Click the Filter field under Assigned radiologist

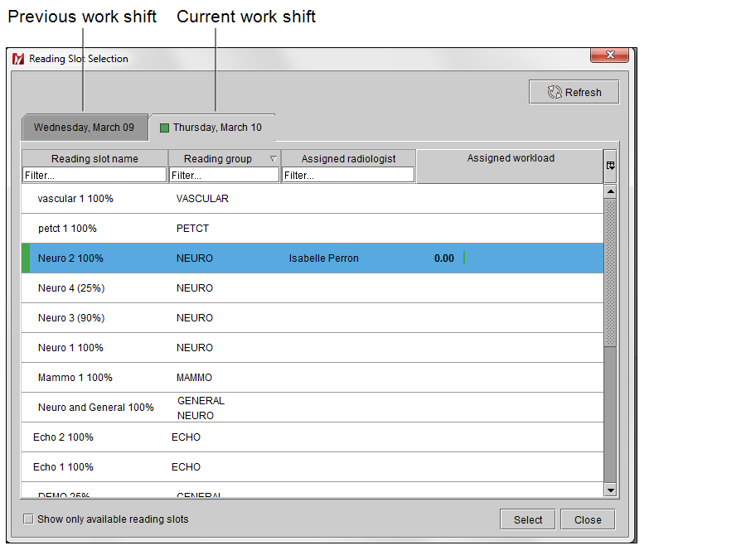pos(348,174)
